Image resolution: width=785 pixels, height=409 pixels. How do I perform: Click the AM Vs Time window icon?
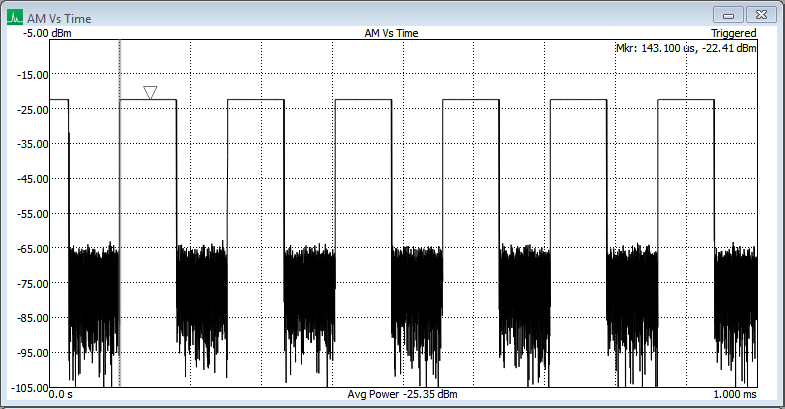15,17
